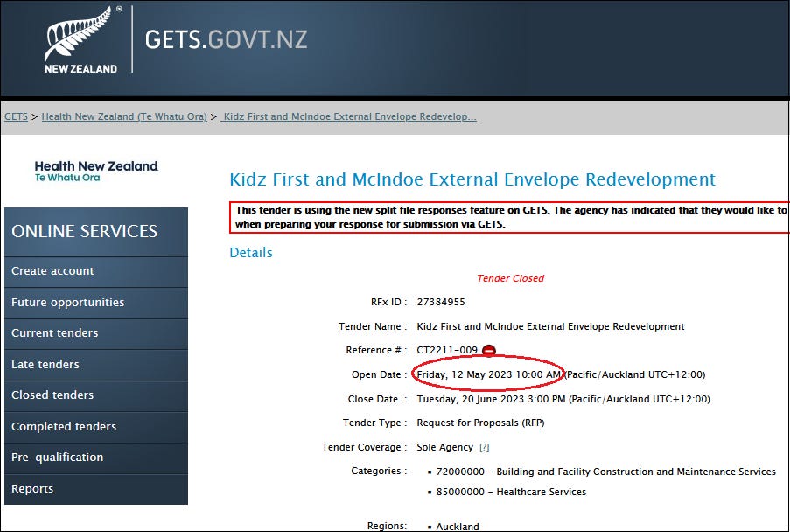
Task: Click the page title Kidz First and McIndoe External Envelope Redevelopment
Action: 472,179
